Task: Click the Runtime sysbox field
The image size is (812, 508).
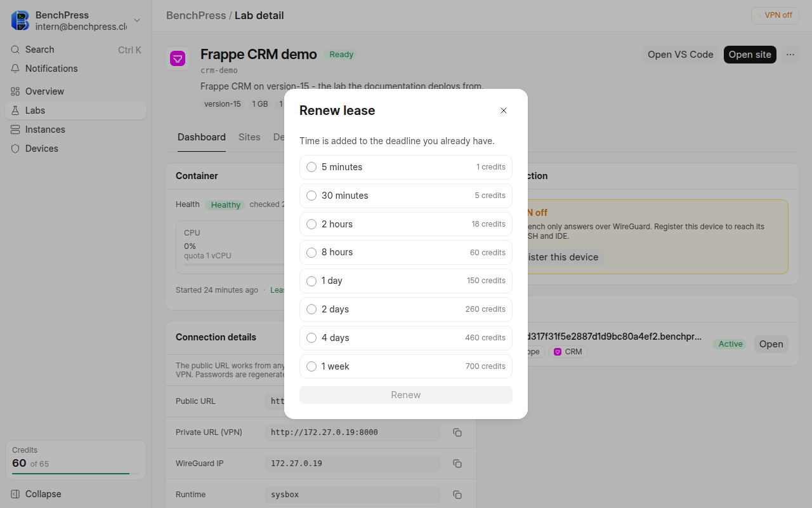Action: click(x=352, y=495)
